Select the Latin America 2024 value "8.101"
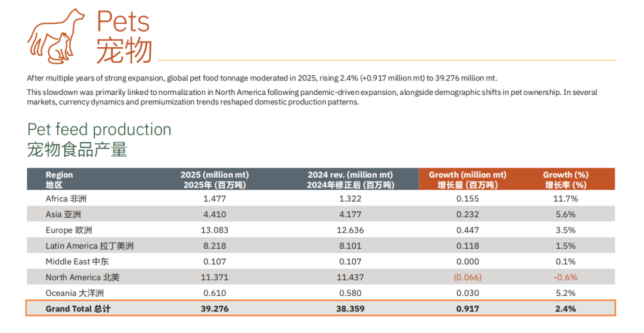 tap(351, 246)
